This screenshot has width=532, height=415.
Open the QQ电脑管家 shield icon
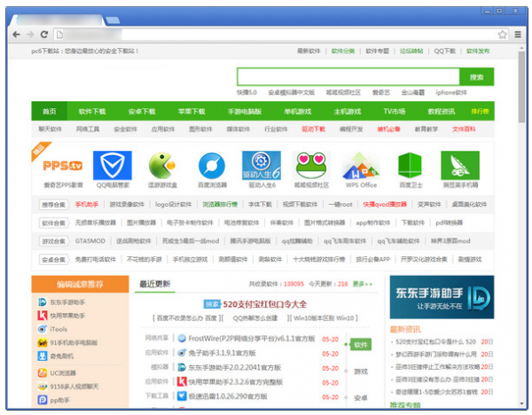point(113,165)
